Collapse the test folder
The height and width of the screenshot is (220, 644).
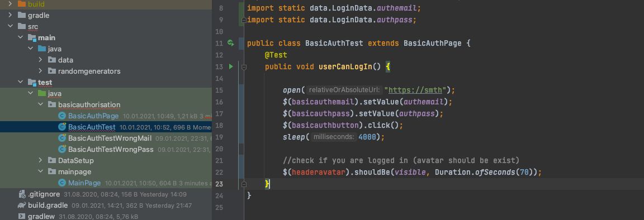20,82
